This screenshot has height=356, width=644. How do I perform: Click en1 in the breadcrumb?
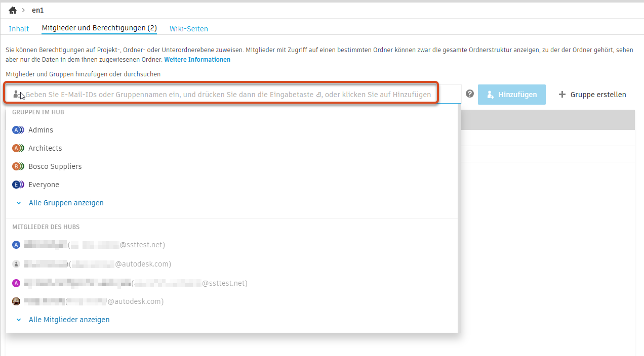coord(38,10)
